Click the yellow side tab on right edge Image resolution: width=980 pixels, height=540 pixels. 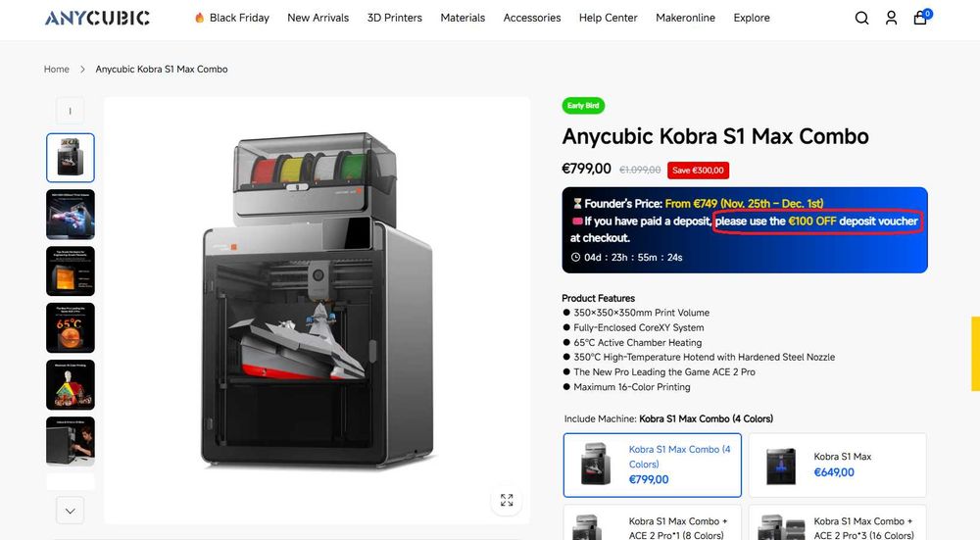point(976,354)
